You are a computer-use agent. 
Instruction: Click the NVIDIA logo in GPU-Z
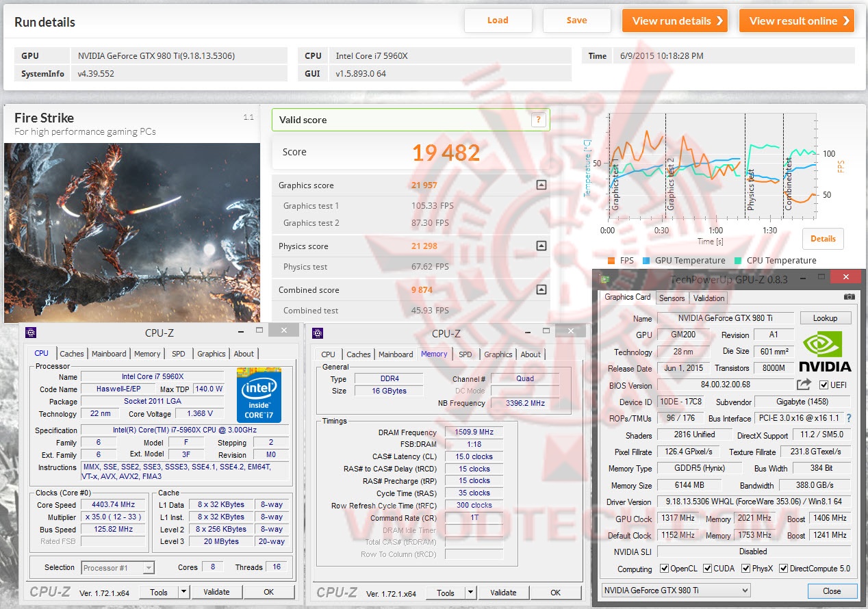point(825,351)
